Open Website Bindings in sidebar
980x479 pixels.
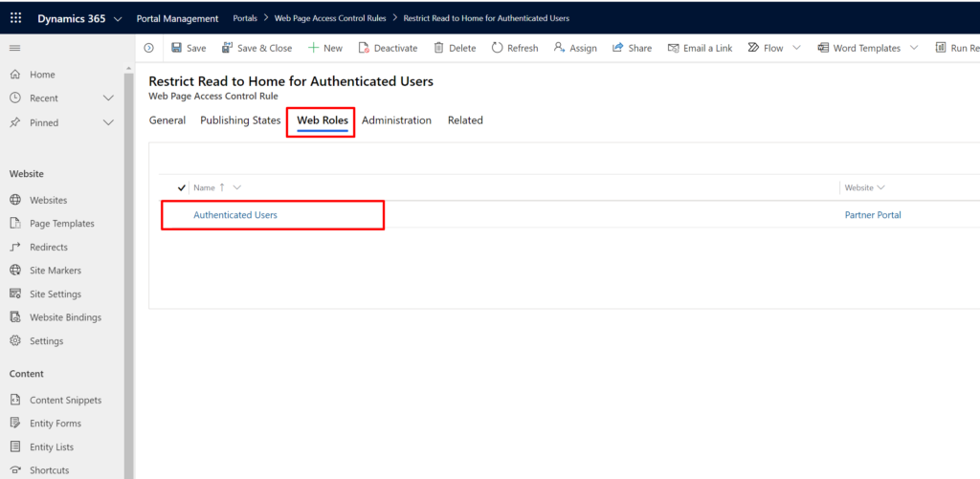pyautogui.click(x=66, y=317)
